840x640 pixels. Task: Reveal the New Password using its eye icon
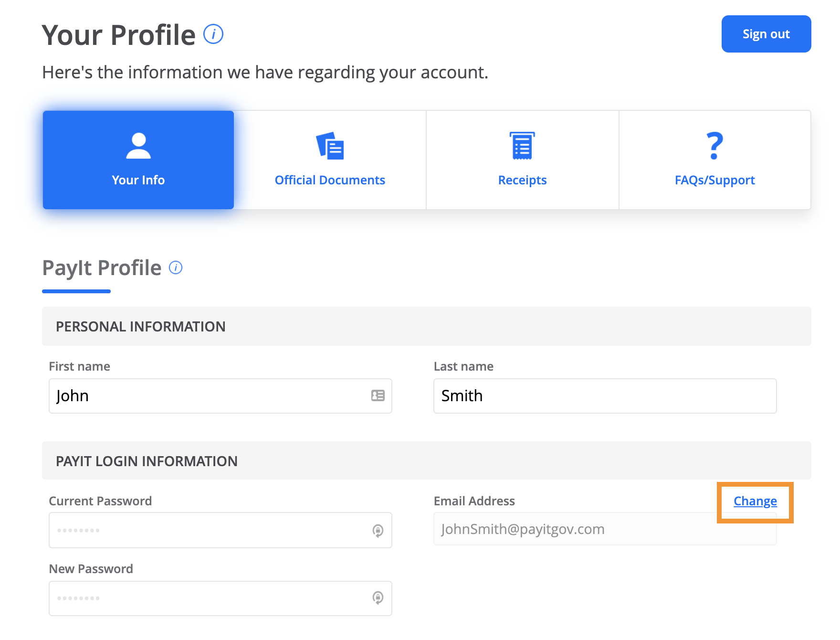(378, 598)
